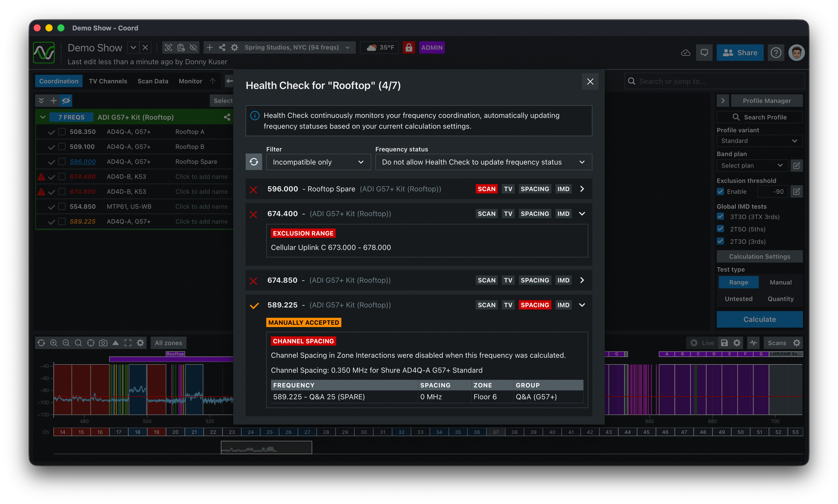Uncheck Enable exclusion threshold checkbox
Screen dimensions: 838x504
coord(720,192)
